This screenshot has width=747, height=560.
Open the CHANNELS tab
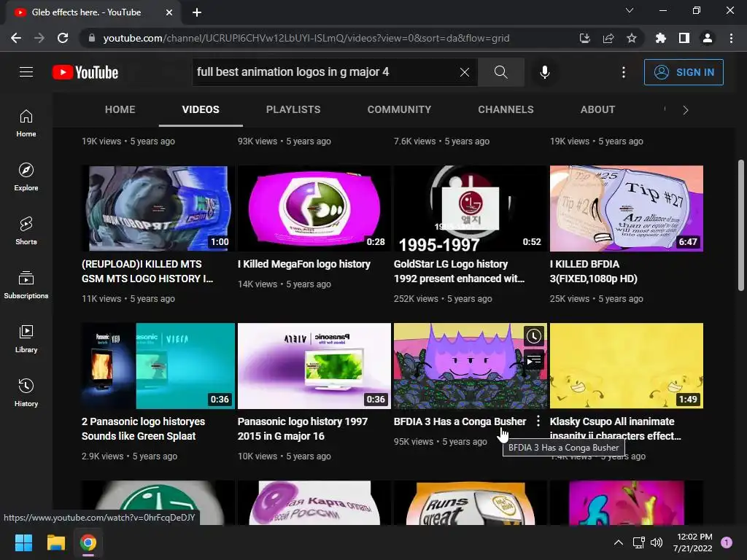click(506, 109)
